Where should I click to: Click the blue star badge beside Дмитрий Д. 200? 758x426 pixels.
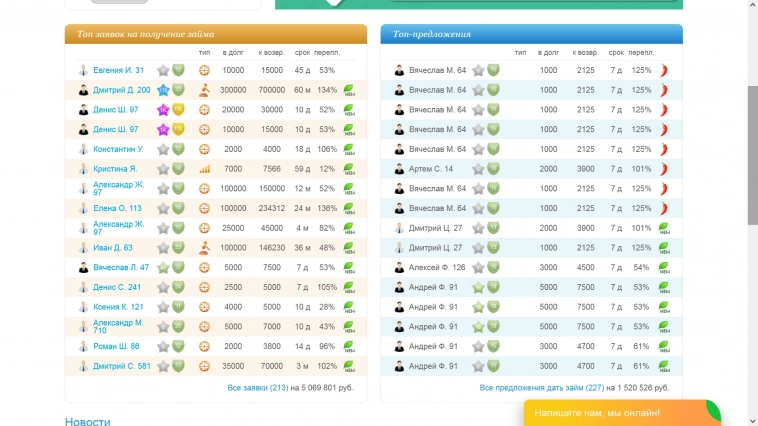tap(163, 90)
